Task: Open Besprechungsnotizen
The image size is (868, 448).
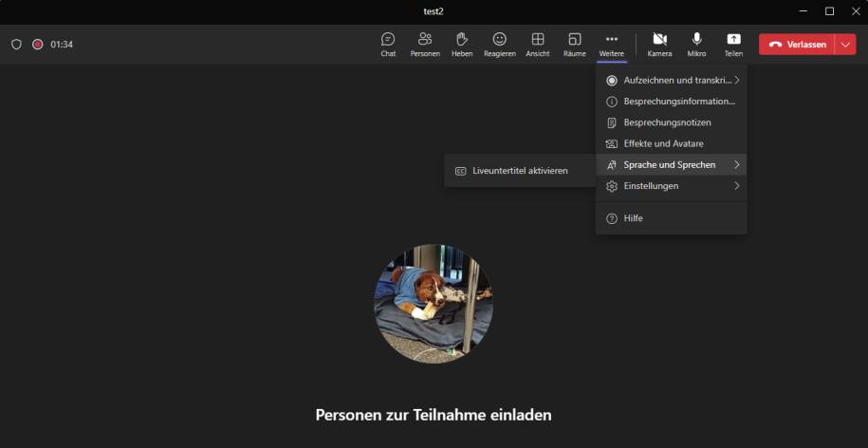Action: tap(671, 122)
